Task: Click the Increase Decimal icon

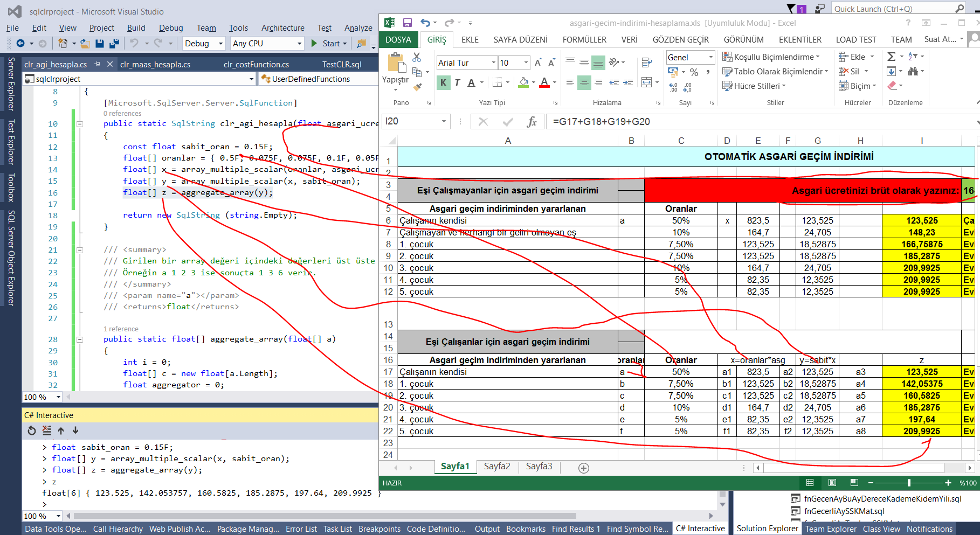Action: [x=673, y=87]
